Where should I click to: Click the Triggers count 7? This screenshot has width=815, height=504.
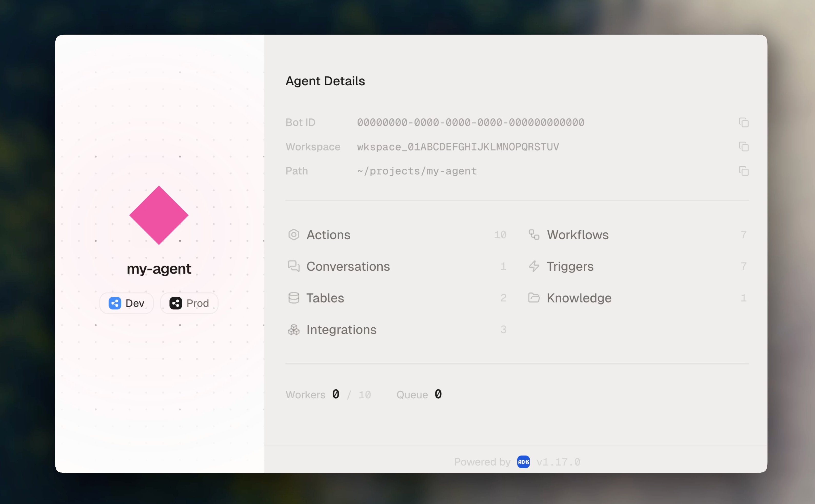coord(743,266)
